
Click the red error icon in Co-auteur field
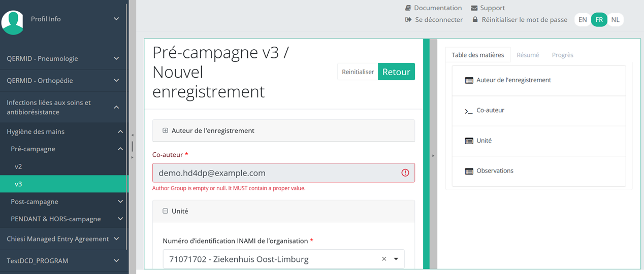405,173
